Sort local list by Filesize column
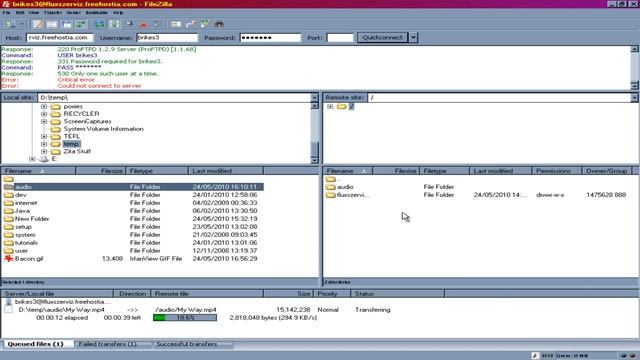Image resolution: width=640 pixels, height=360 pixels. pos(101,171)
